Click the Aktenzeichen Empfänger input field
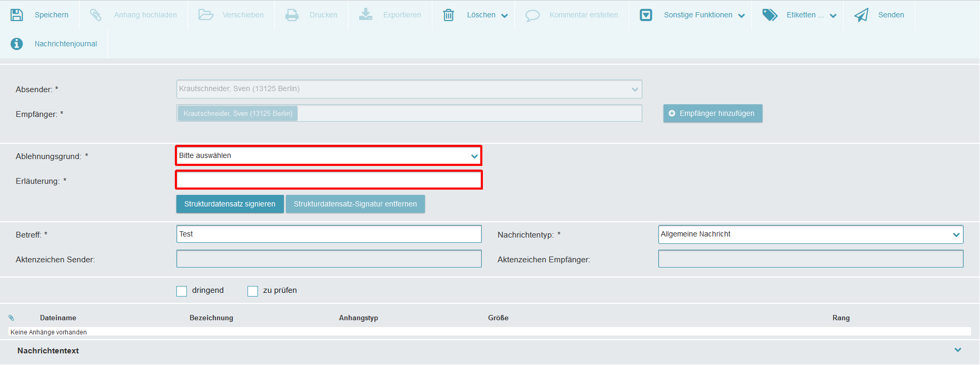This screenshot has width=980, height=365. (811, 259)
